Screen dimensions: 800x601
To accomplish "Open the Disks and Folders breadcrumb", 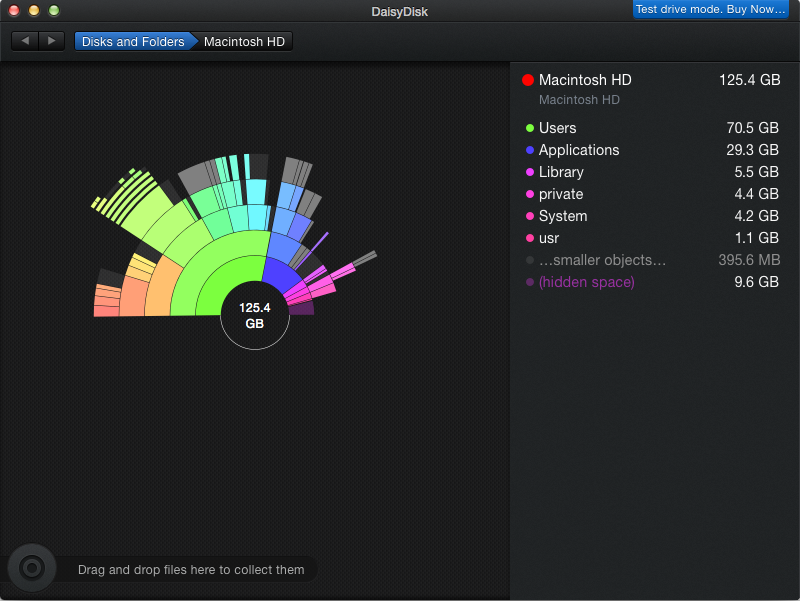I will click(133, 41).
